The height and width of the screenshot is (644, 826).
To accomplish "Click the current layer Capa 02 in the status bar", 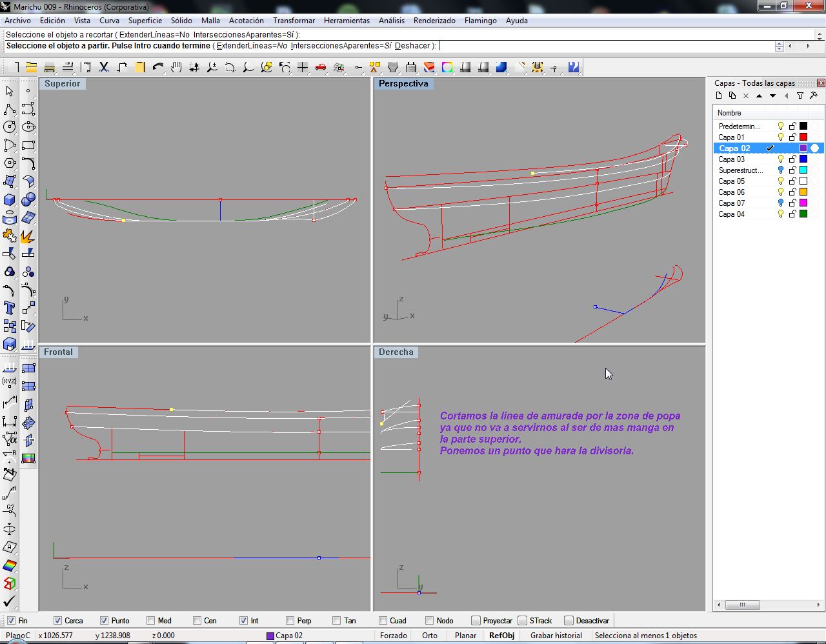I will coord(284,636).
